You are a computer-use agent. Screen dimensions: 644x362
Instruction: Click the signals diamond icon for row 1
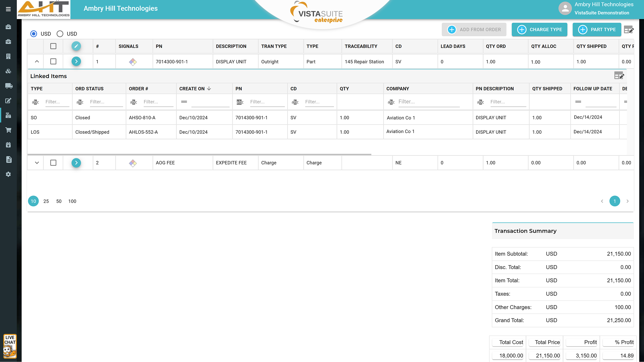(133, 62)
